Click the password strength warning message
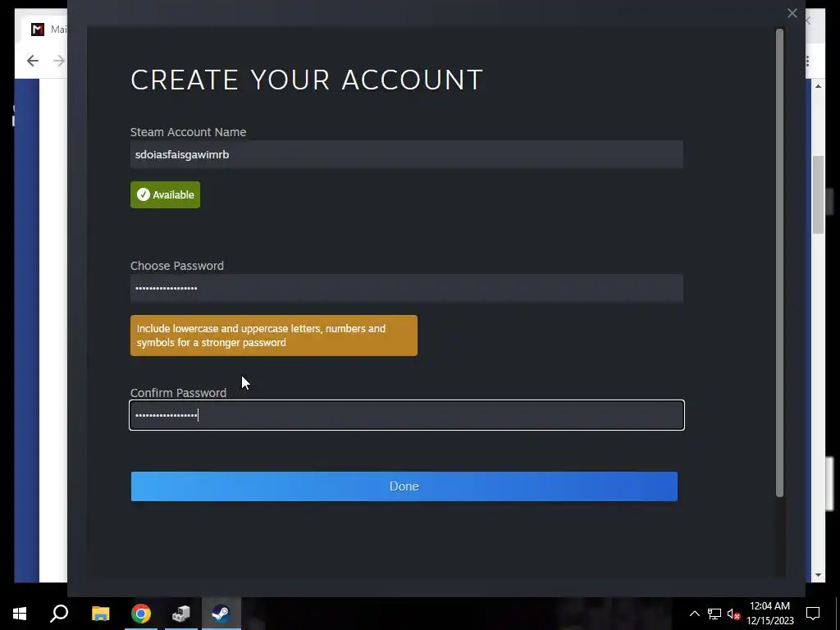The height and width of the screenshot is (630, 840). (x=274, y=336)
